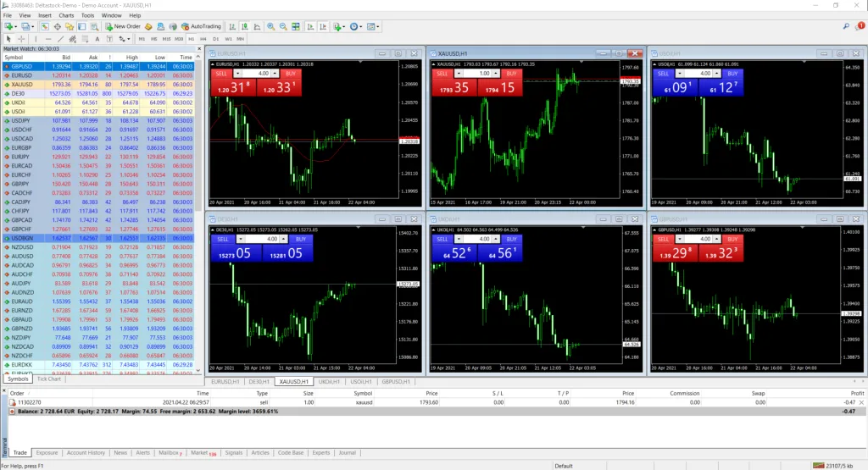The width and height of the screenshot is (868, 470).
Task: Click the zoom in magnifier icon
Action: [271, 26]
